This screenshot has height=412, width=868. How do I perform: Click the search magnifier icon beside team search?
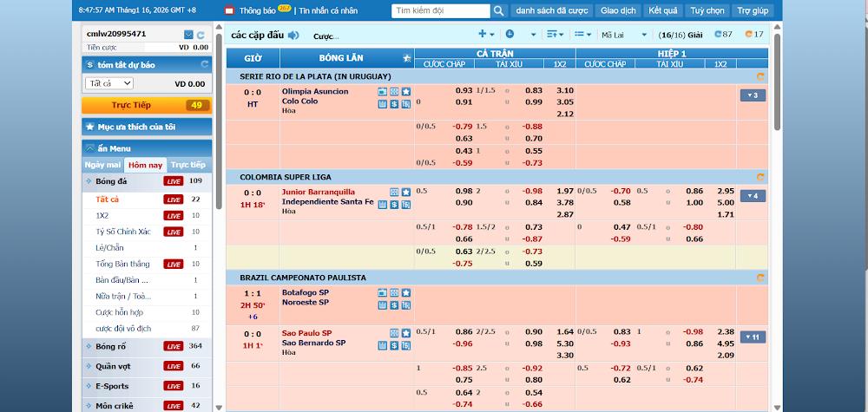(497, 11)
